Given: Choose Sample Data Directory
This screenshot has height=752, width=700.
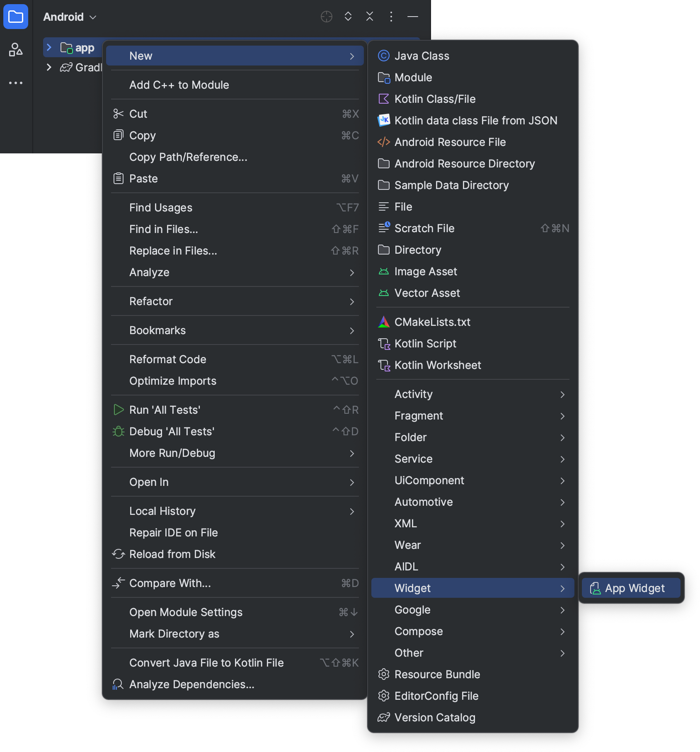Looking at the screenshot, I should pyautogui.click(x=472, y=185).
